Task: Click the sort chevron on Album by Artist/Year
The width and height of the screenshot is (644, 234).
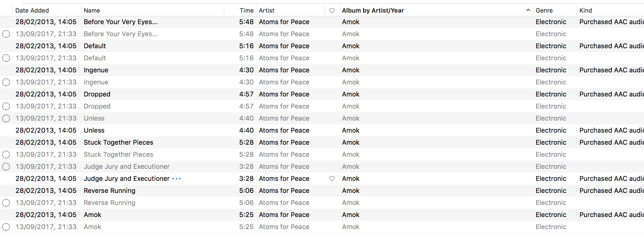Action: pos(527,10)
